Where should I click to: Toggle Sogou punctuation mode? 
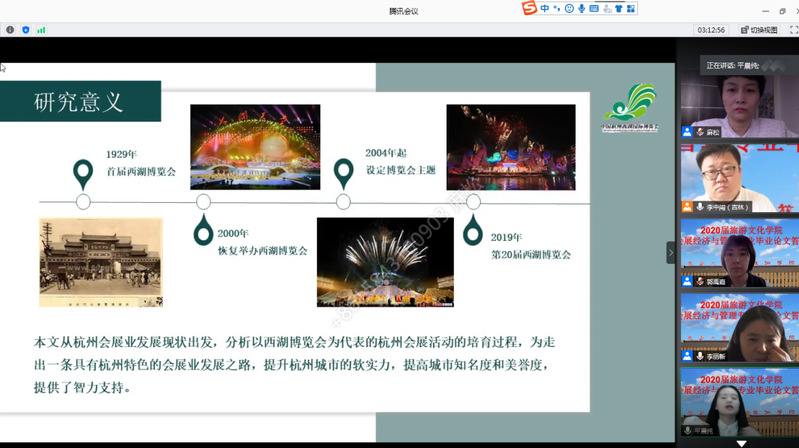[557, 8]
